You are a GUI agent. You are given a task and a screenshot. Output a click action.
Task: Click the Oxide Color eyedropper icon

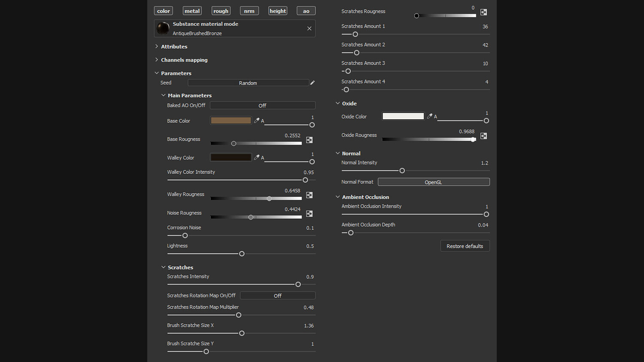click(x=429, y=116)
